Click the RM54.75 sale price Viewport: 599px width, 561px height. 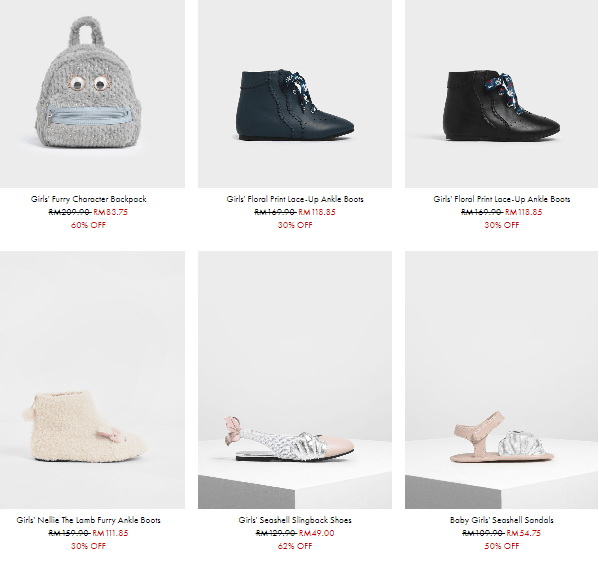524,533
